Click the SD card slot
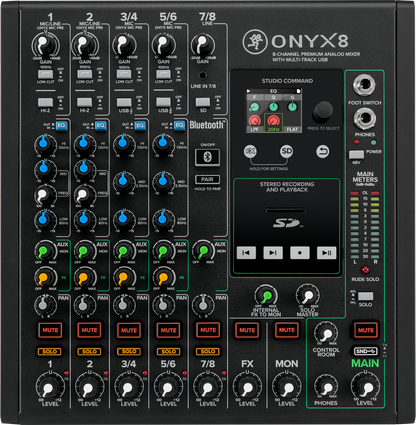 point(286,210)
